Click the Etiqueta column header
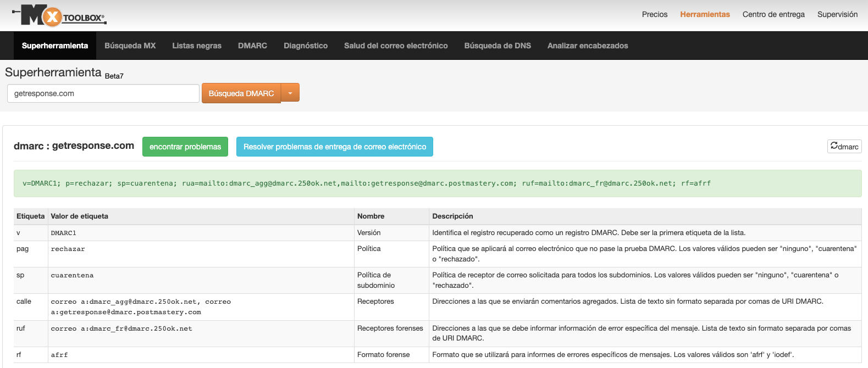Image resolution: width=868 pixels, height=368 pixels. click(x=31, y=216)
